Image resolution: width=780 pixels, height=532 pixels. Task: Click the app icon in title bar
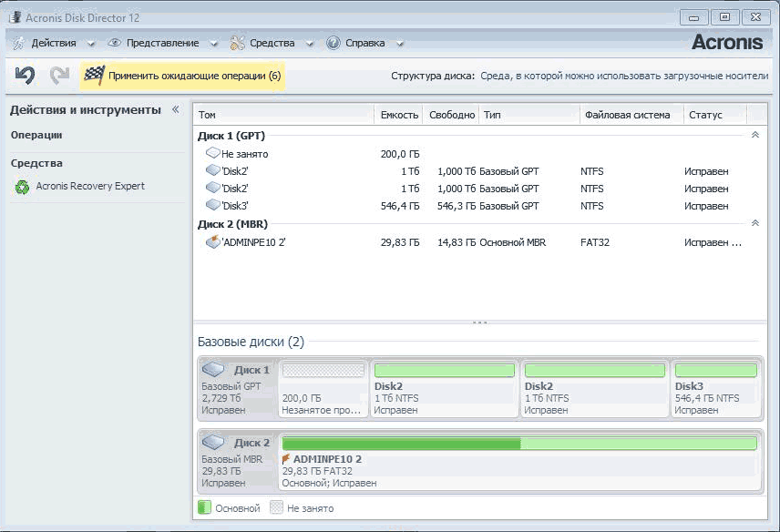tap(15, 17)
